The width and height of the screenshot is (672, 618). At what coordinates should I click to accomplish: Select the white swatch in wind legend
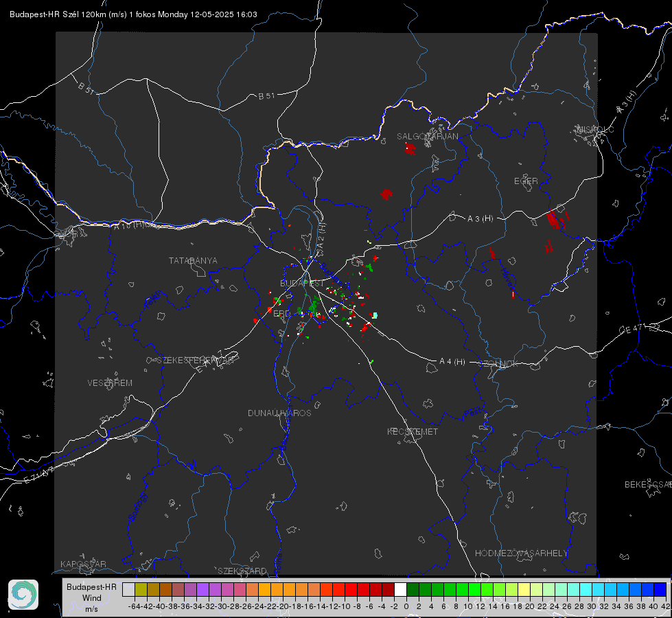(x=400, y=589)
